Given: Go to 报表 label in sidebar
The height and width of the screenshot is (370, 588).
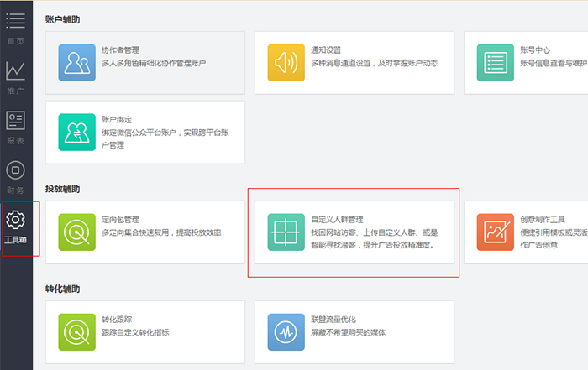Looking at the screenshot, I should 15,141.
